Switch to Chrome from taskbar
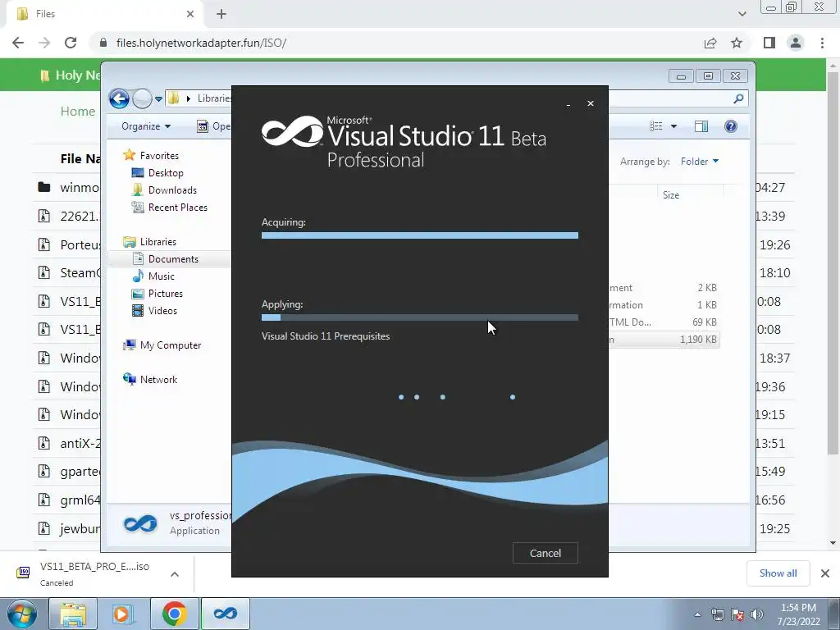Image resolution: width=840 pixels, height=630 pixels. [x=174, y=614]
